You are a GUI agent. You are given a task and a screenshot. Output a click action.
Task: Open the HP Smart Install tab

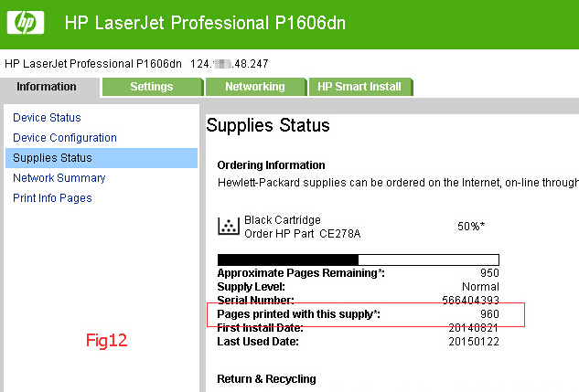coord(360,87)
